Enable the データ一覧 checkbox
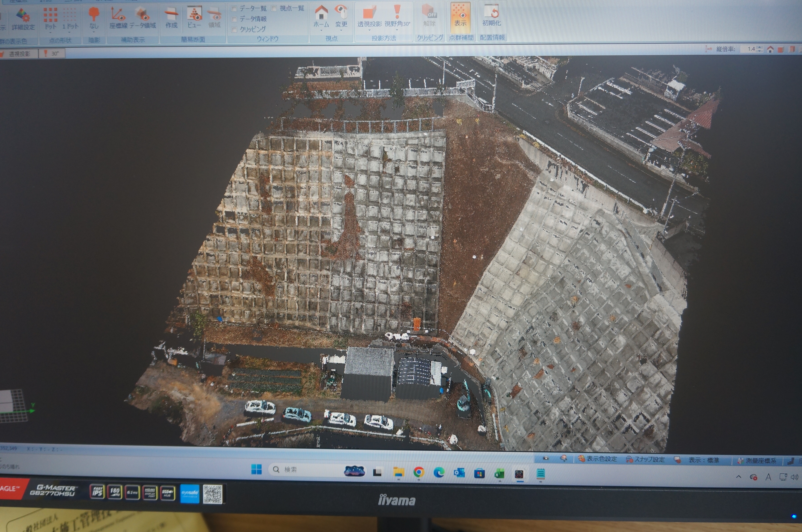This screenshot has height=532, width=802. click(x=234, y=9)
